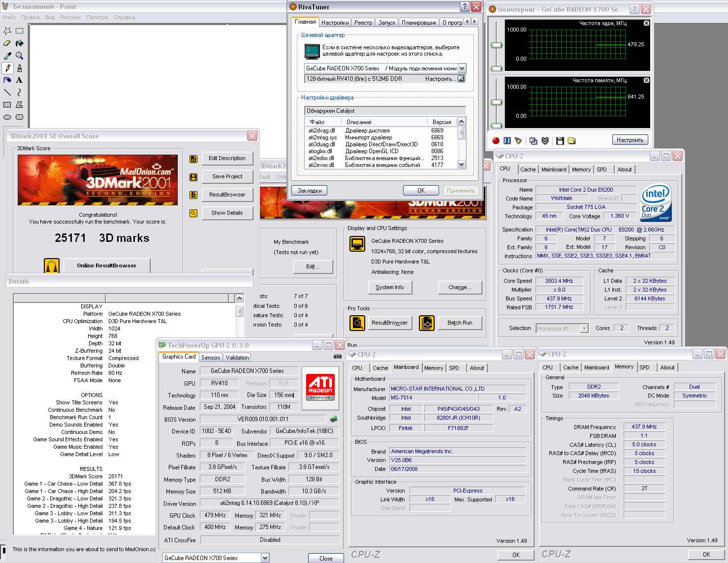Click the Show Details button
728x563 pixels.
227,213
